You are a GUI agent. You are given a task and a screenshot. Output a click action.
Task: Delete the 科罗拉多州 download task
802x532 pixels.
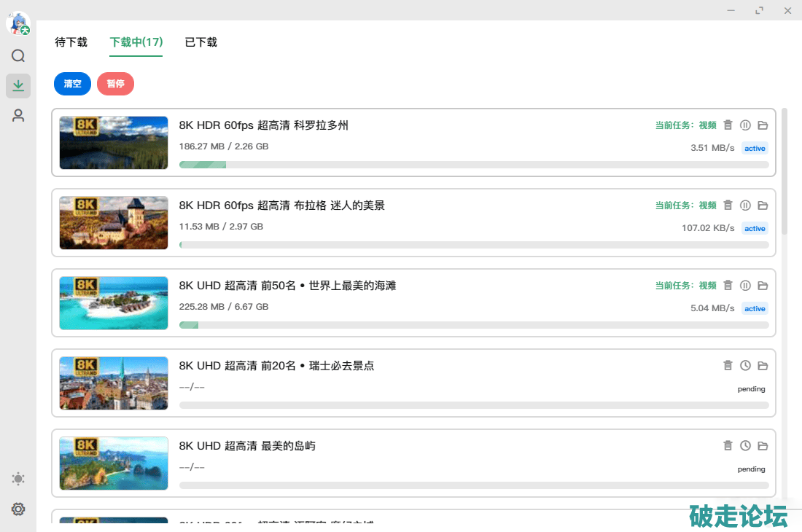[x=728, y=125]
